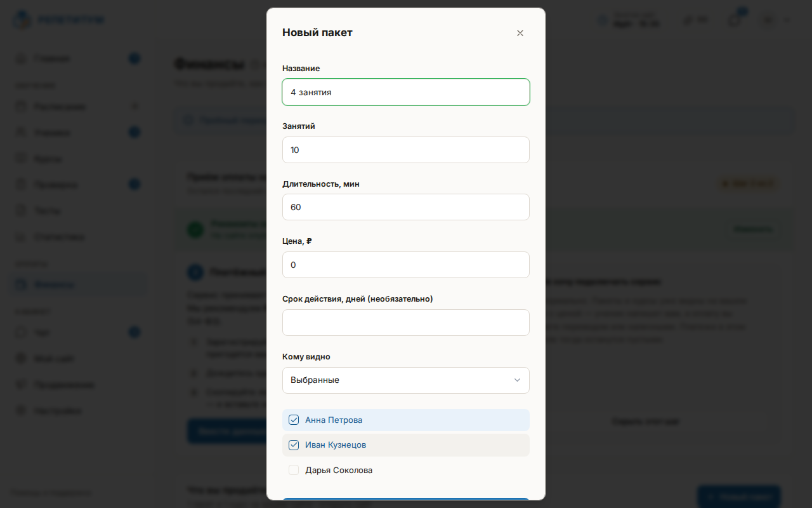Focus the Цена price input field
812x508 pixels.
pos(406,265)
